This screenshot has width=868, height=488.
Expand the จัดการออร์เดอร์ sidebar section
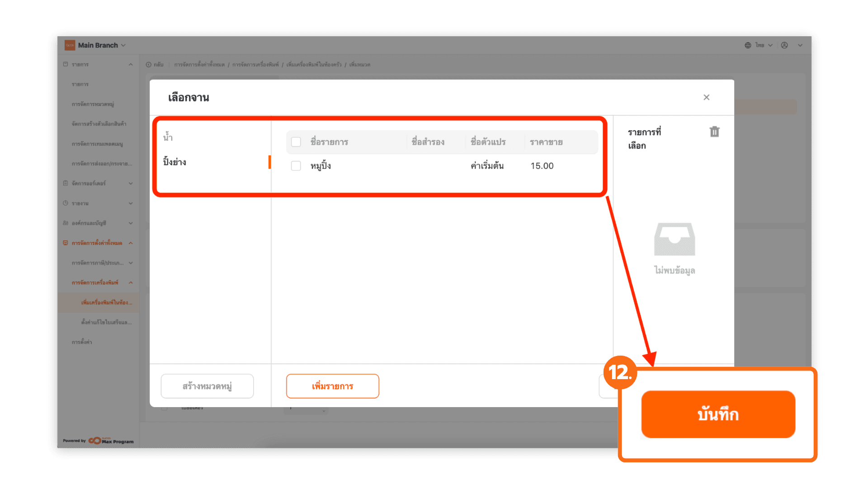pyautogui.click(x=131, y=183)
